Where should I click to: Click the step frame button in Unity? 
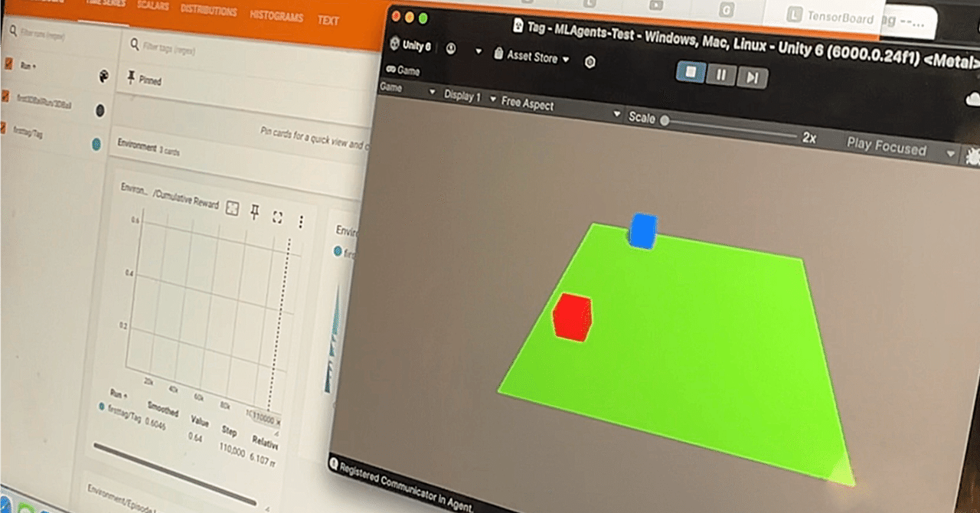click(751, 75)
